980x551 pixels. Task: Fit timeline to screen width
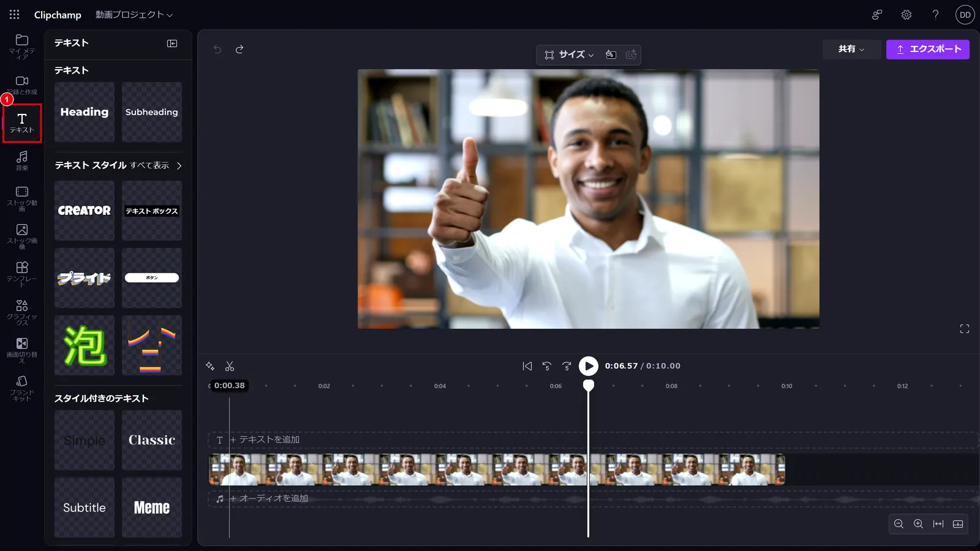[x=938, y=524]
